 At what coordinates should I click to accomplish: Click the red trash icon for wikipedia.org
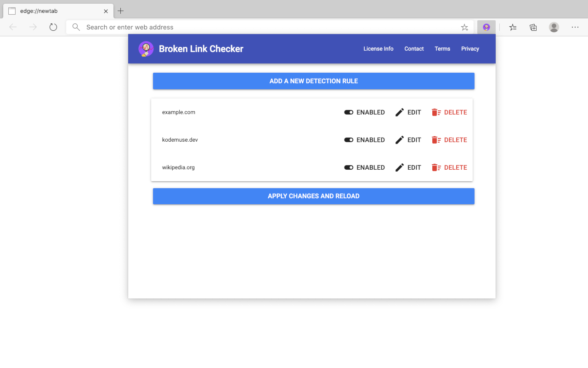(x=436, y=167)
